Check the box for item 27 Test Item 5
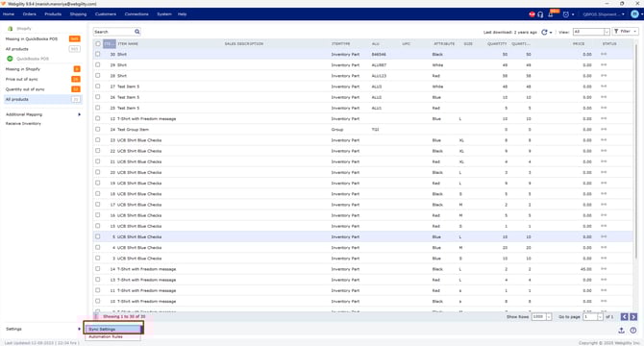Viewport: 644px width, 346px height. coord(98,86)
